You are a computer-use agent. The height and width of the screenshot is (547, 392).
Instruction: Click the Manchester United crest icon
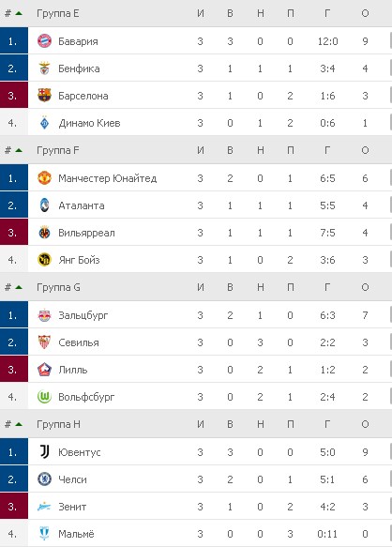click(44, 178)
